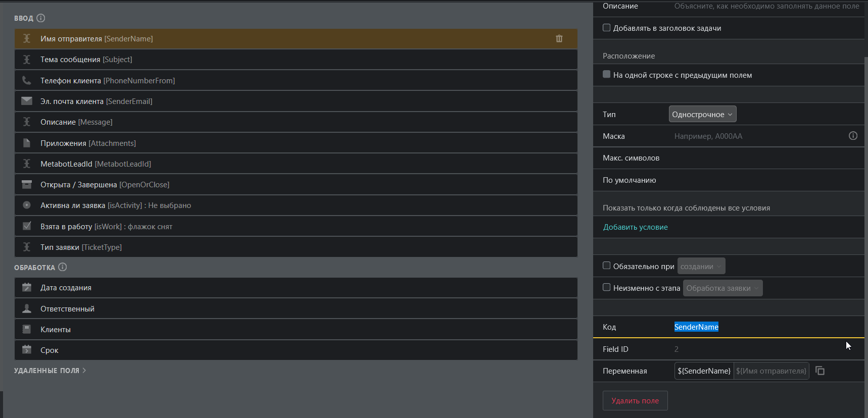Viewport: 868px width, 418px height.
Task: Delete SenderName field via trash icon
Action: 559,38
